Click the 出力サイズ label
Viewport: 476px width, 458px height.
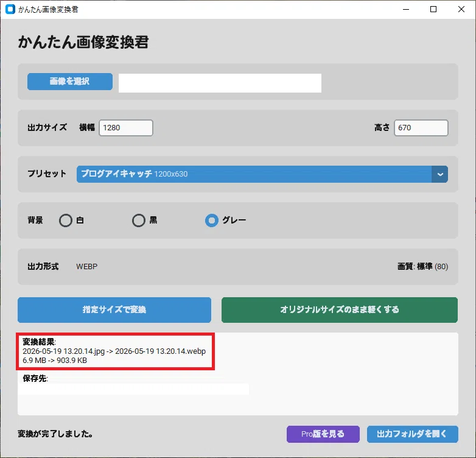(x=47, y=127)
